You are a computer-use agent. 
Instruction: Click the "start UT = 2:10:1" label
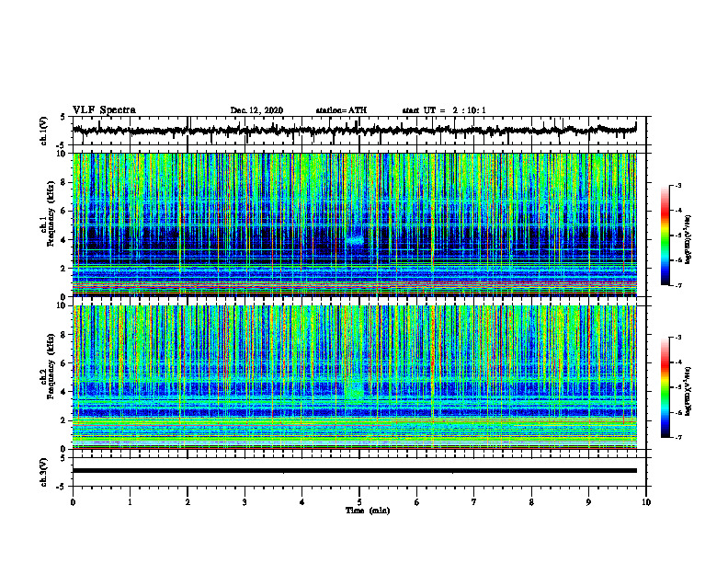coord(444,110)
